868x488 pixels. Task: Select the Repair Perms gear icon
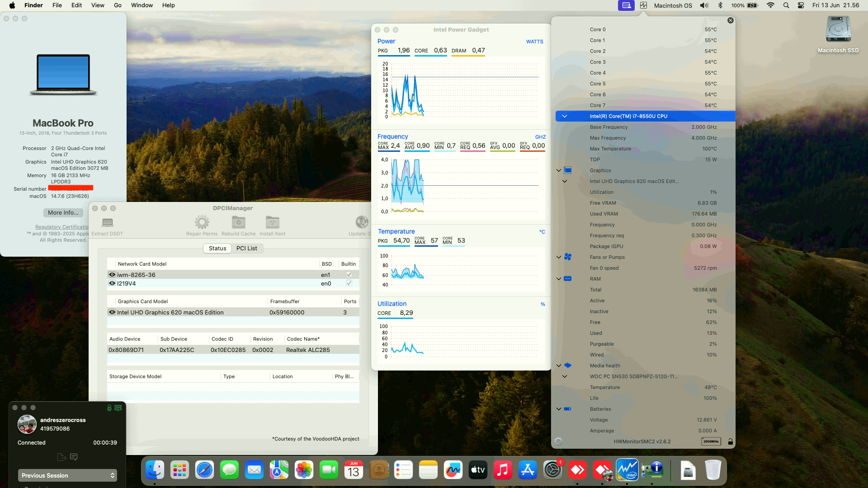pyautogui.click(x=202, y=222)
